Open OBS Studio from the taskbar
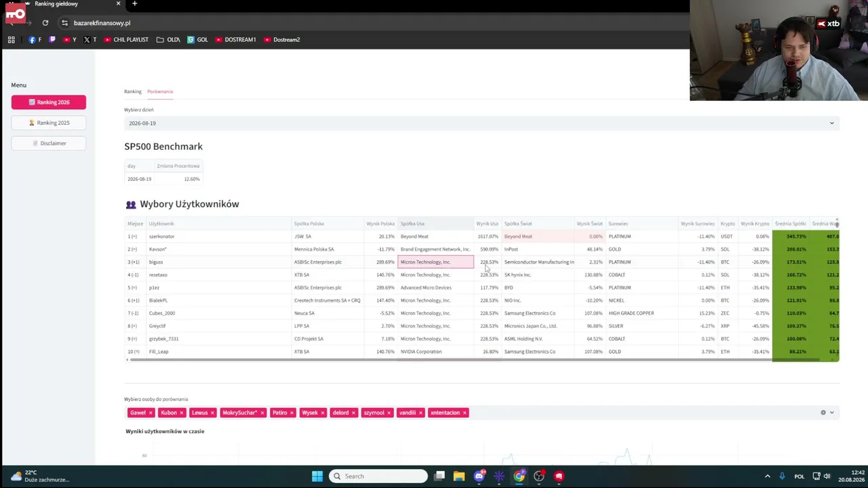Image resolution: width=868 pixels, height=488 pixels. (539, 476)
